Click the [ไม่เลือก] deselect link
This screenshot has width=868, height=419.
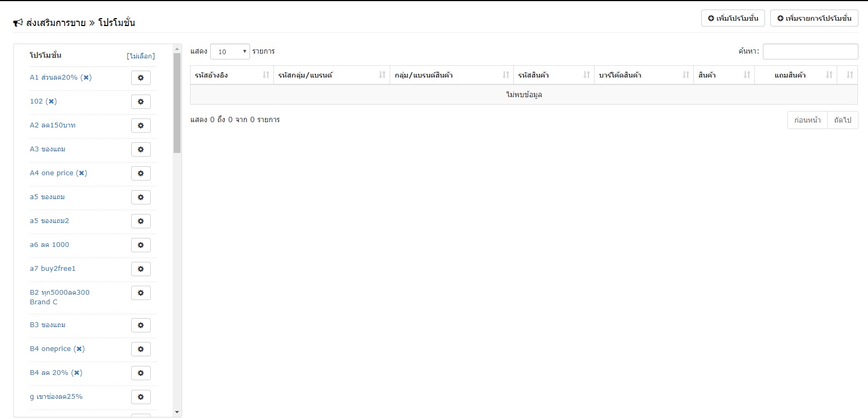(x=141, y=56)
